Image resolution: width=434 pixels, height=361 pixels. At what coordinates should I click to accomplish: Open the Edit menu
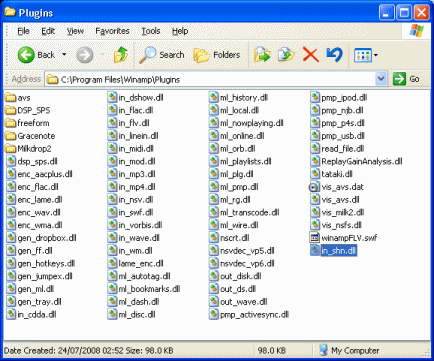48,31
